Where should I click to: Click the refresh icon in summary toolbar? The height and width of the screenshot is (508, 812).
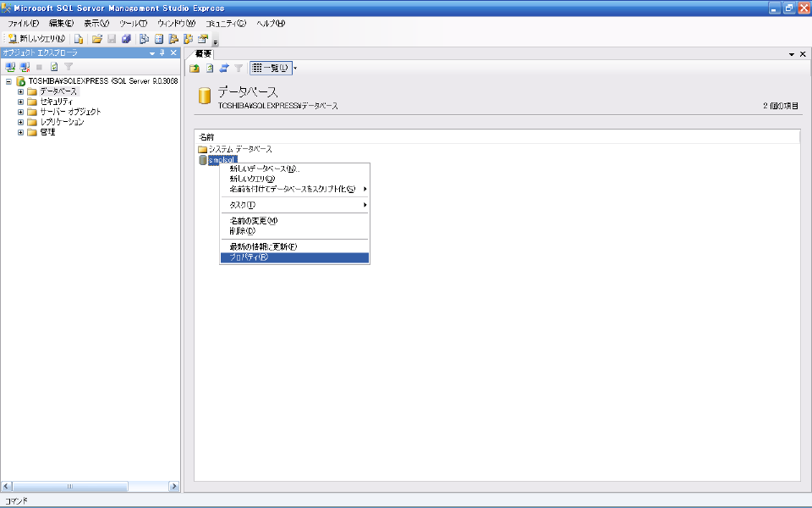[x=209, y=68]
